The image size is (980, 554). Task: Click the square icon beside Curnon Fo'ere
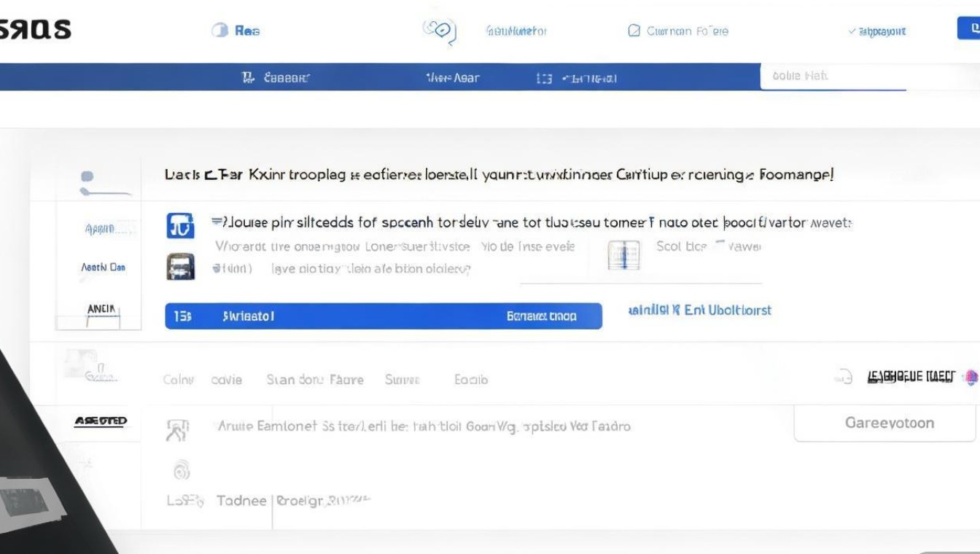pyautogui.click(x=634, y=31)
